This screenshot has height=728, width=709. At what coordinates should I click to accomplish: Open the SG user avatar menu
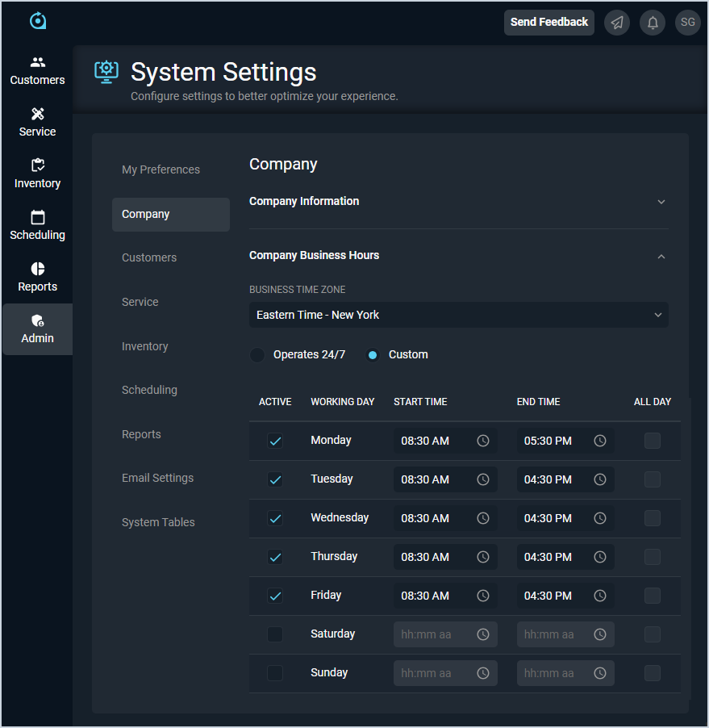687,23
